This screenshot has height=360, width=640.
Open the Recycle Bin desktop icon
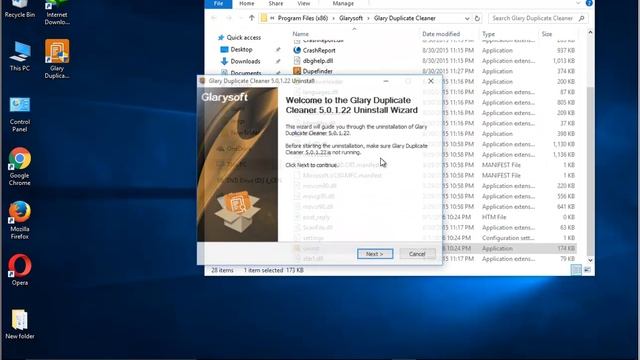click(20, 9)
